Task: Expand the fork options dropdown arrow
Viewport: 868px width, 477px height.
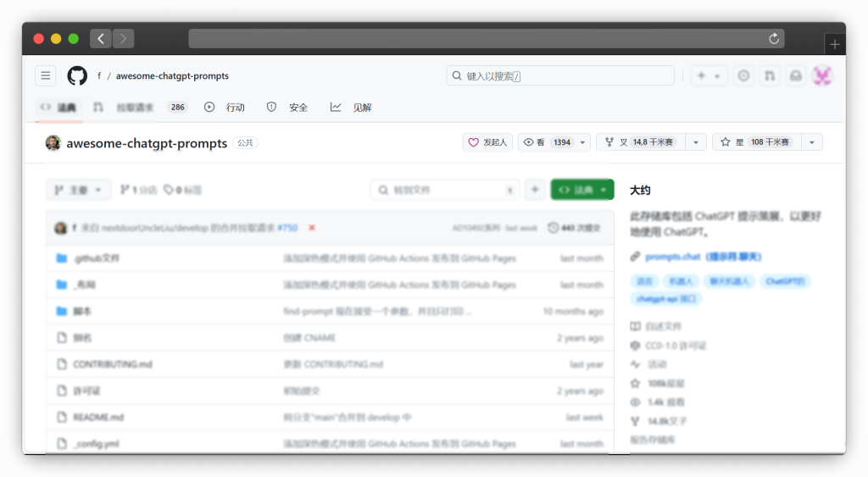Action: click(696, 142)
